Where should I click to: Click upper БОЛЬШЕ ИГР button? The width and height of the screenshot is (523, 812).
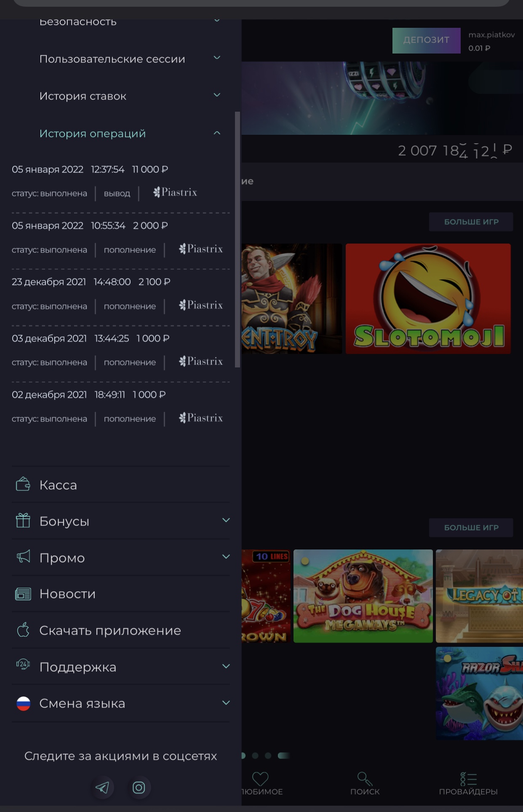tap(471, 222)
